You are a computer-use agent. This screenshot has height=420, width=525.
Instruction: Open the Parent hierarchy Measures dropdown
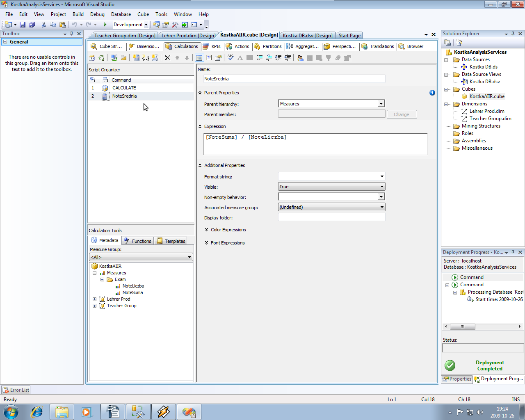click(381, 104)
